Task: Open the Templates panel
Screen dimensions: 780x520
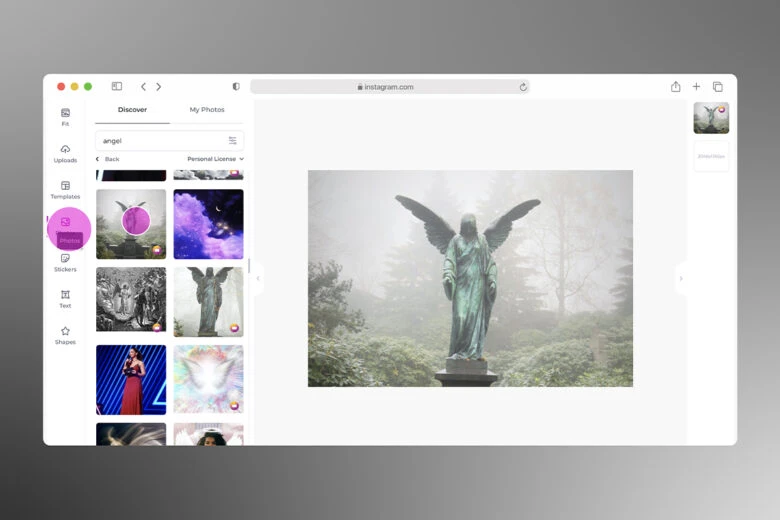Action: pyautogui.click(x=65, y=189)
